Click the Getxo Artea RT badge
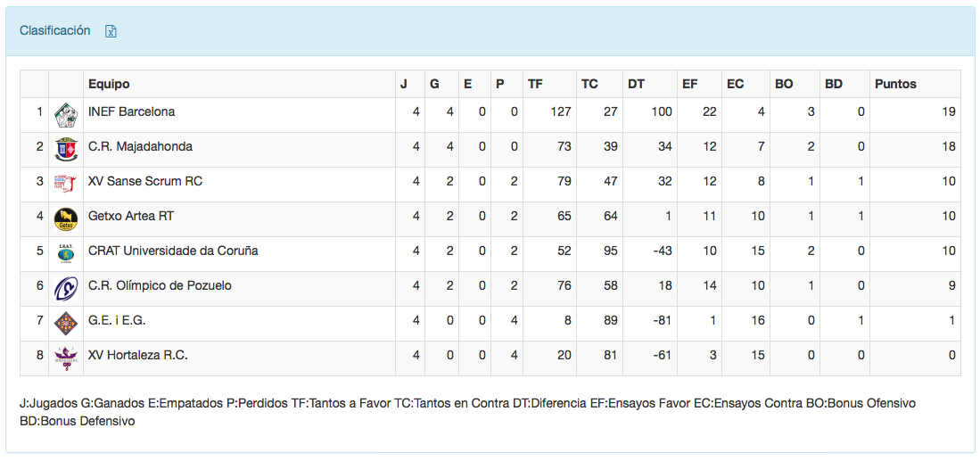Viewport: 980px width, 461px height. [65, 218]
